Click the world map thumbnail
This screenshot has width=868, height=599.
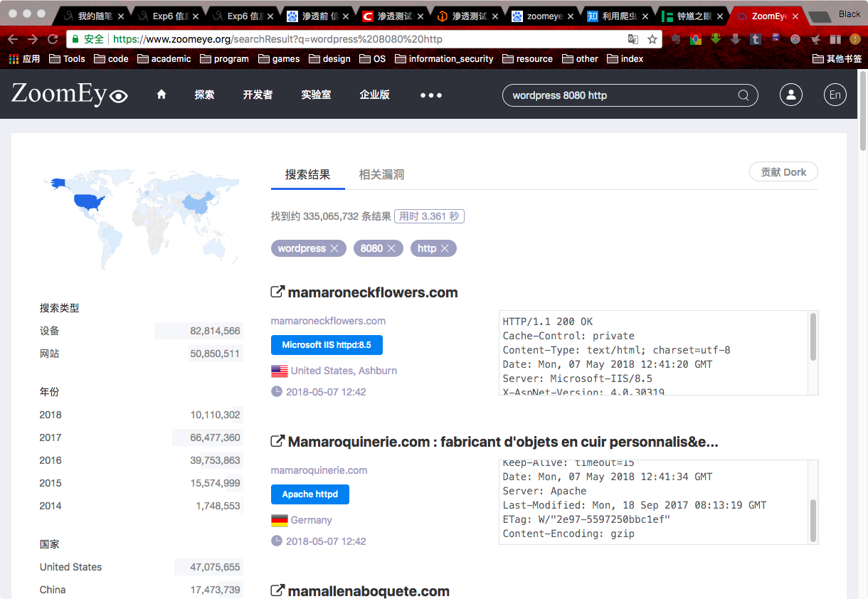tap(140, 218)
